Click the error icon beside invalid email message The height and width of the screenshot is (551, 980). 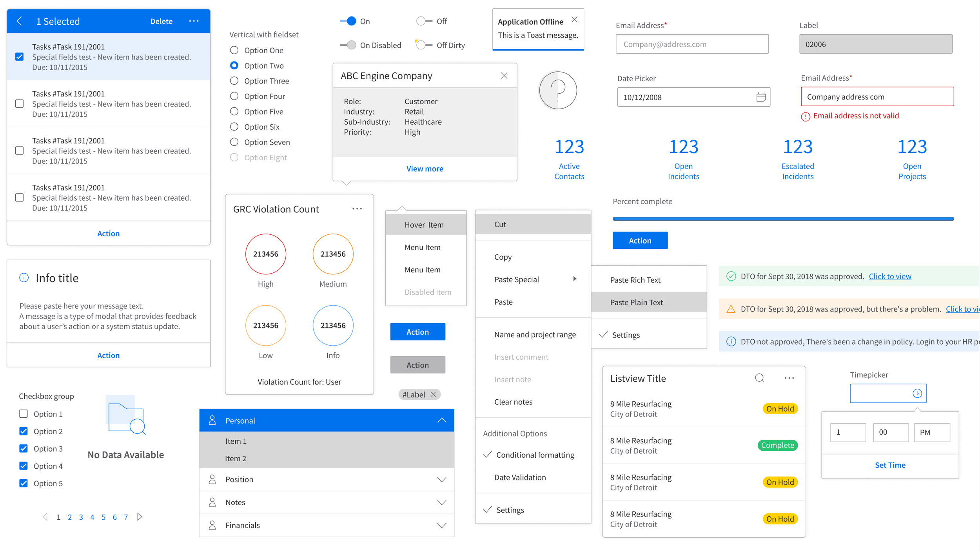pyautogui.click(x=806, y=116)
